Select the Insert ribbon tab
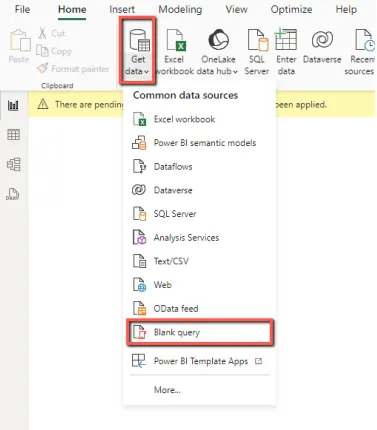The height and width of the screenshot is (430, 377). click(122, 9)
